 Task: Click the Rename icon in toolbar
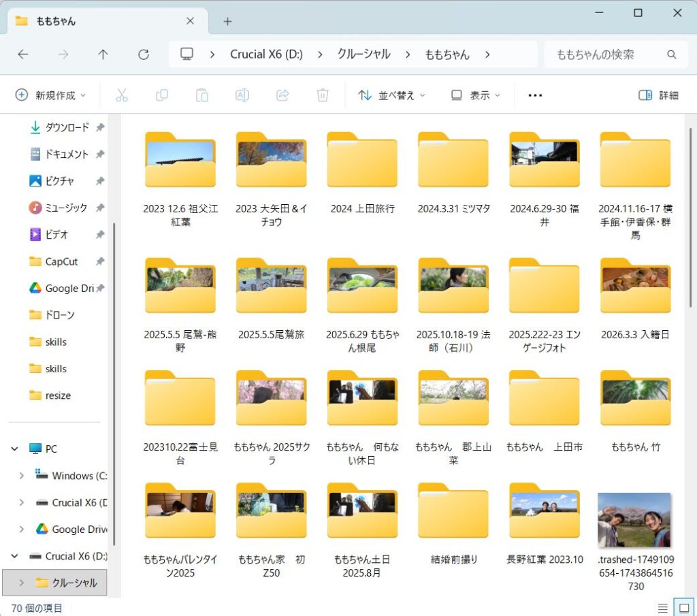point(242,95)
